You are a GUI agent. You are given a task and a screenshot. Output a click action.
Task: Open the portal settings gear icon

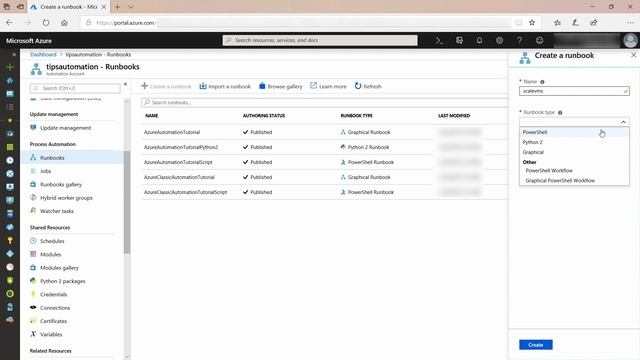[499, 40]
